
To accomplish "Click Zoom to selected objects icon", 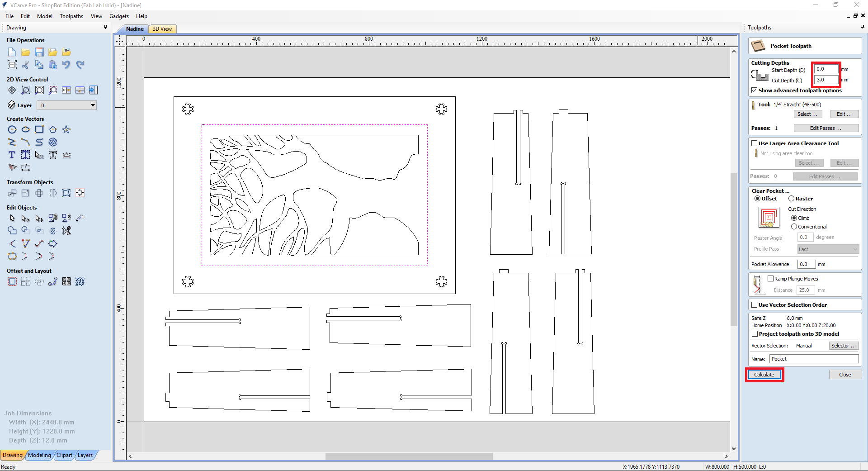I will 53,90.
